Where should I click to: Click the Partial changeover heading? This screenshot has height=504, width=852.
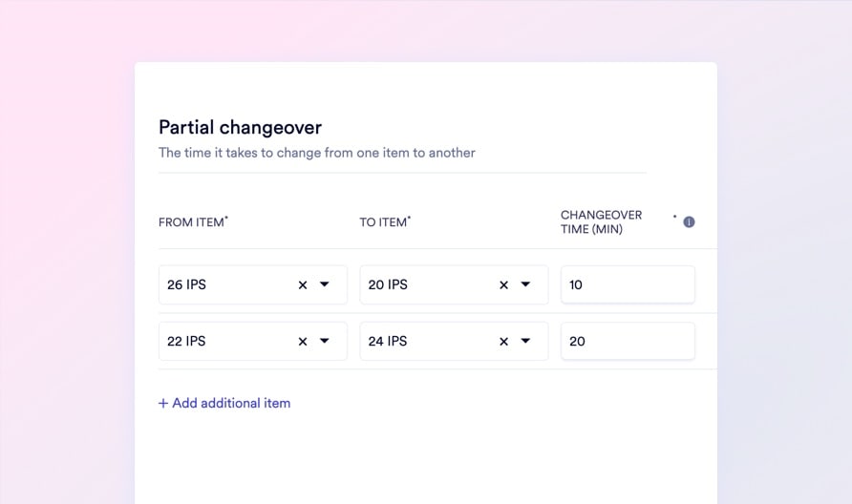coord(240,127)
